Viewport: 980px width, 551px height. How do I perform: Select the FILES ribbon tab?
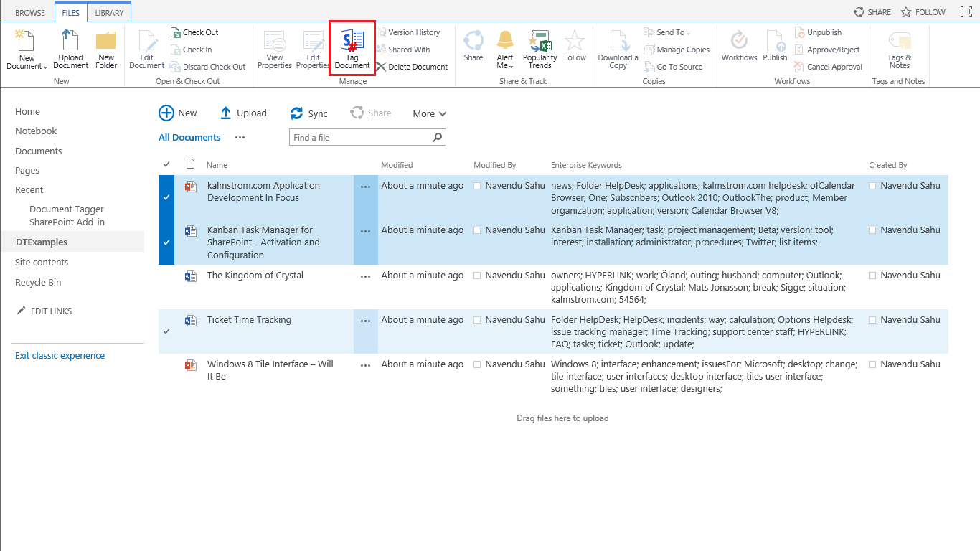pos(71,13)
